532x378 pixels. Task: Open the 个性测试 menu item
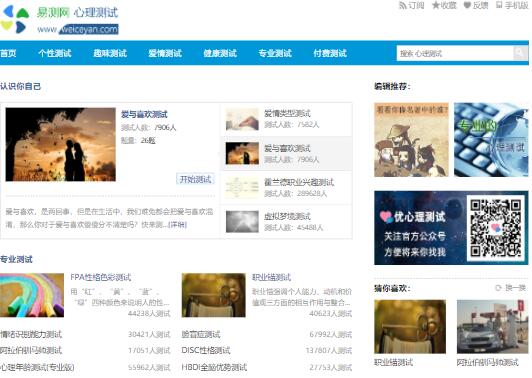(55, 53)
